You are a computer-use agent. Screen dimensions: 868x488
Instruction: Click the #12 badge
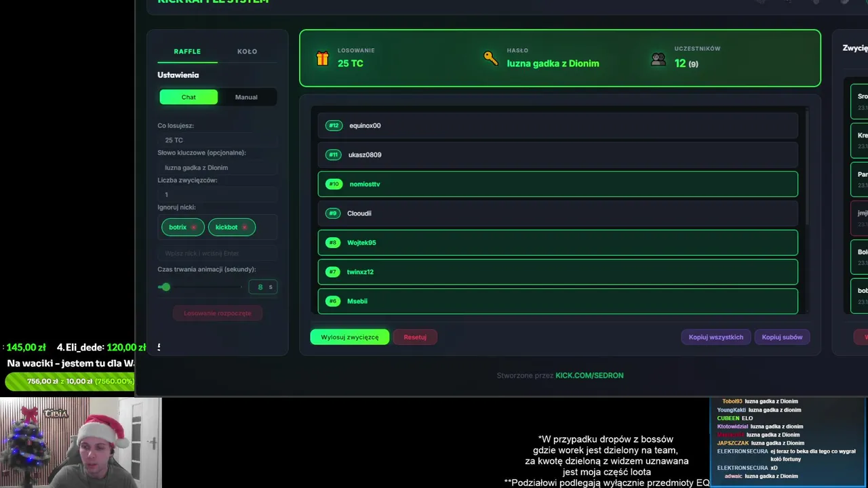pyautogui.click(x=334, y=125)
